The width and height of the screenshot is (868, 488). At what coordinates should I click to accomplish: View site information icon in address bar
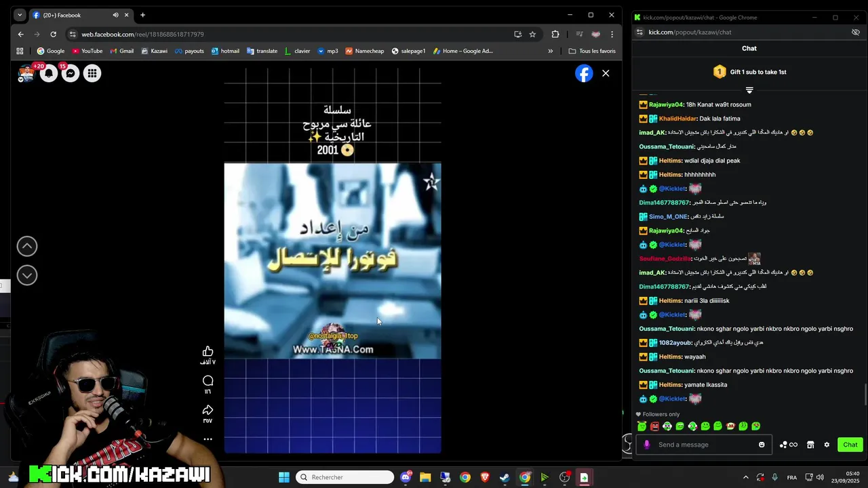[x=73, y=34]
